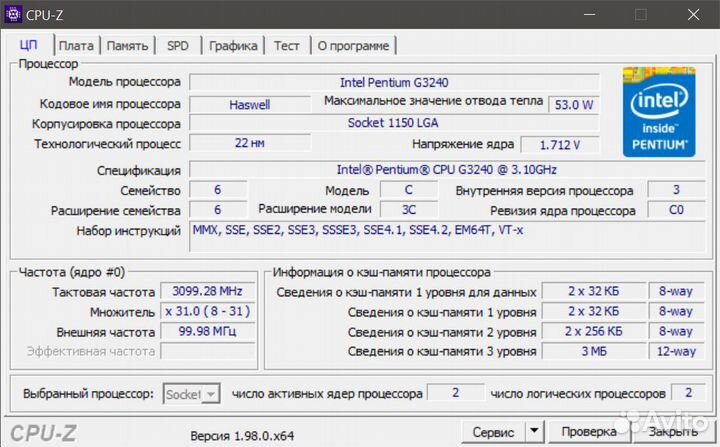Click the instruction set list MMX, SSE...
This screenshot has height=447, width=720.
click(447, 237)
